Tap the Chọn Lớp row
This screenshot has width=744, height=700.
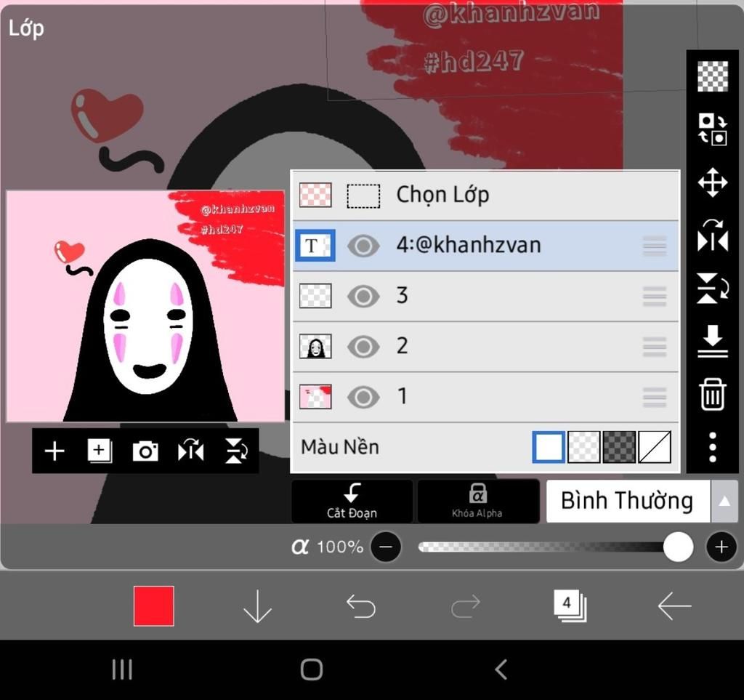[x=485, y=195]
